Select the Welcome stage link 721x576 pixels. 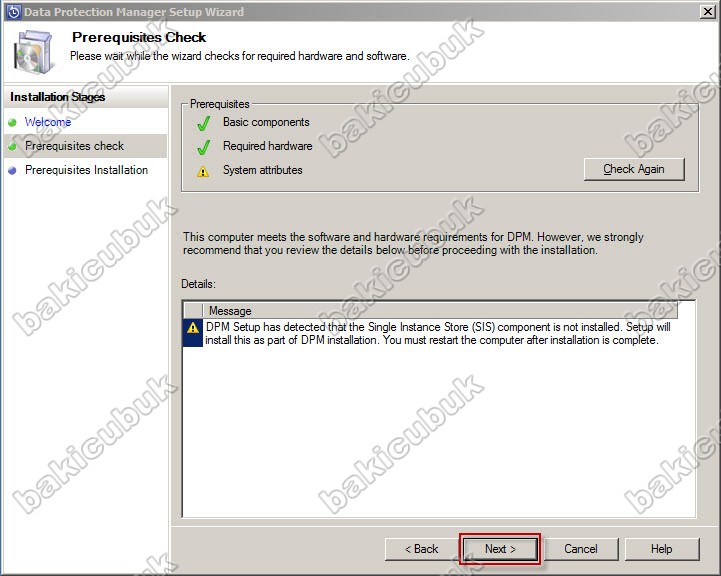(x=48, y=122)
